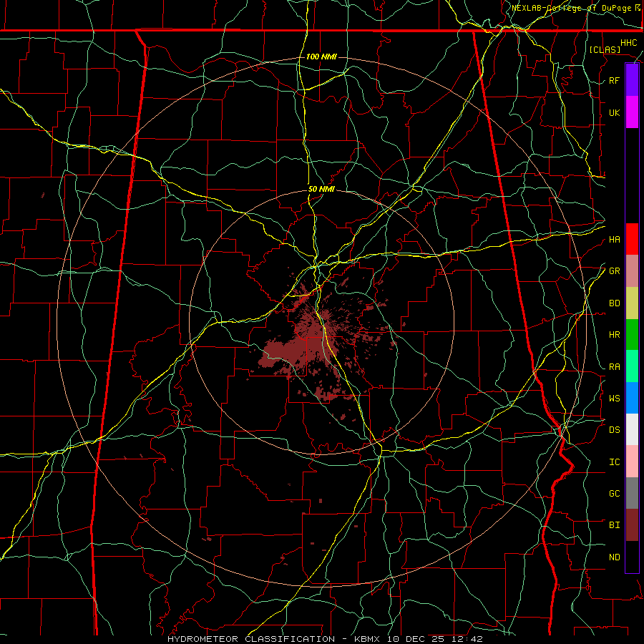Pick the HR green legend swatch
Viewport: 644px width, 644px height.
[x=632, y=335]
